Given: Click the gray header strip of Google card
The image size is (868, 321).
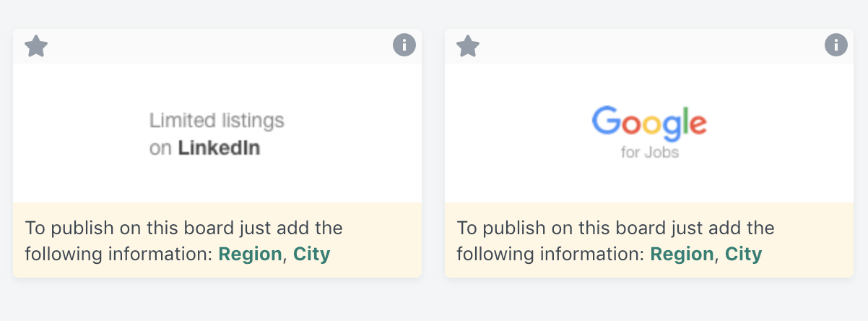Looking at the screenshot, I should 648,46.
